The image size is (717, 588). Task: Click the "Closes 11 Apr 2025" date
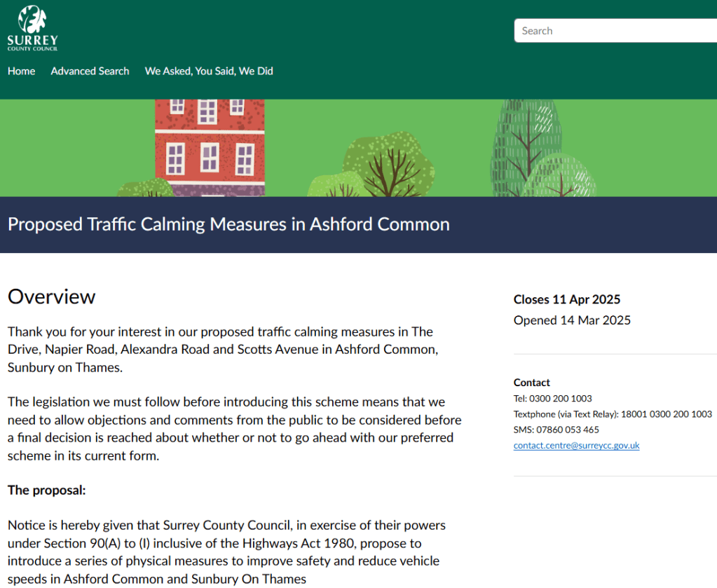(x=566, y=299)
